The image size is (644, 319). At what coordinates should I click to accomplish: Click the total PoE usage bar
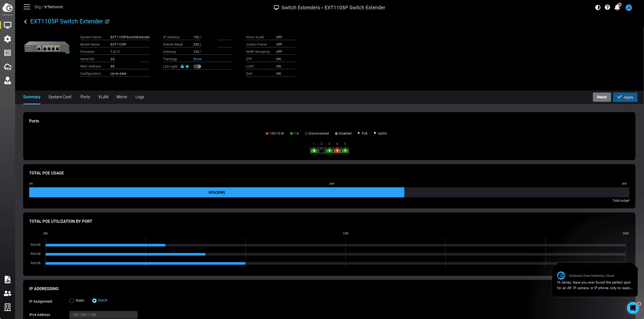click(216, 192)
